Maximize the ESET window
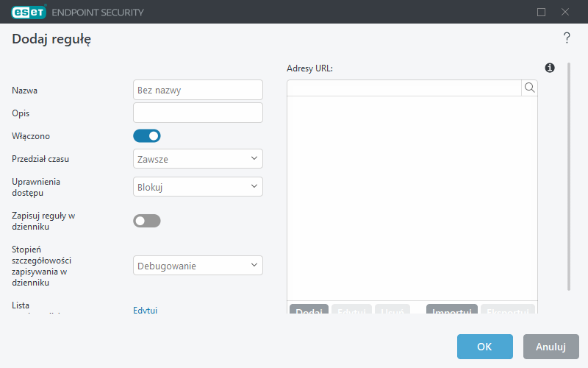Image resolution: width=588 pixels, height=368 pixels. click(x=541, y=12)
